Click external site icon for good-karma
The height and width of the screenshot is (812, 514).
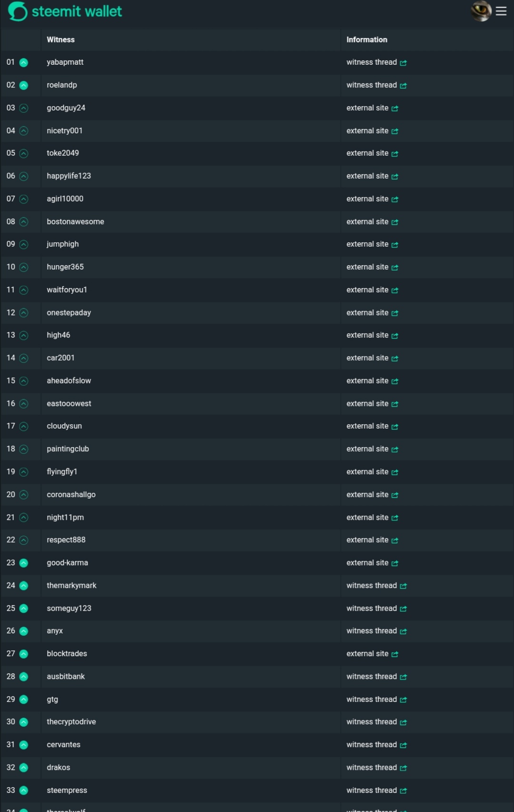tap(395, 563)
